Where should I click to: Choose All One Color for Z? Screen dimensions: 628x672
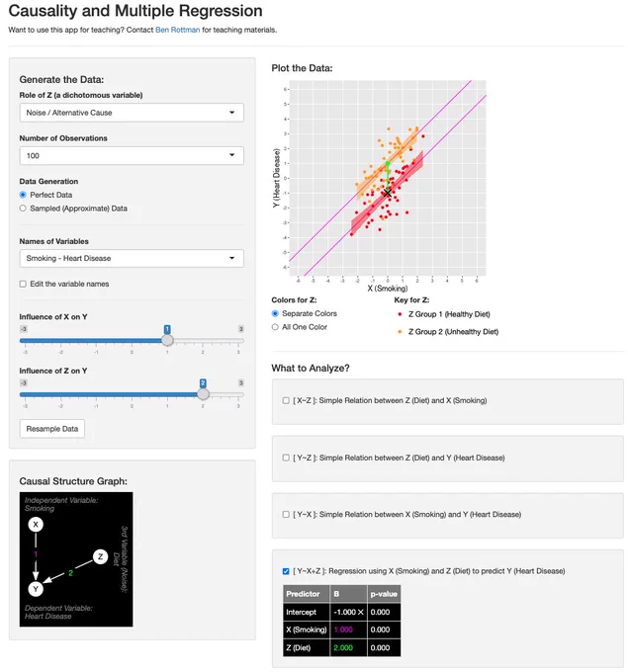click(x=275, y=327)
